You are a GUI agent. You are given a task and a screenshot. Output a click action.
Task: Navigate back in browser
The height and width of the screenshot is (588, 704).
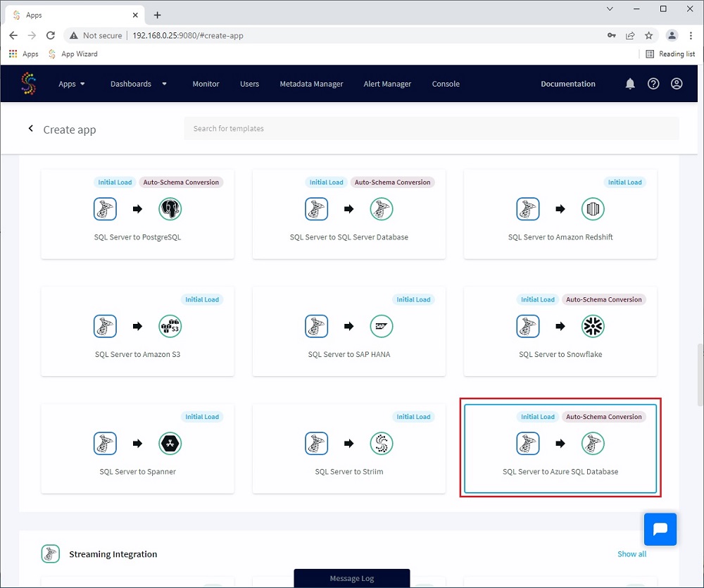13,35
